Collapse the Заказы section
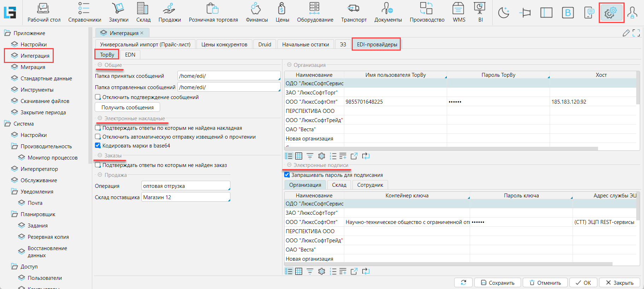The width and height of the screenshot is (644, 289). pyautogui.click(x=100, y=156)
